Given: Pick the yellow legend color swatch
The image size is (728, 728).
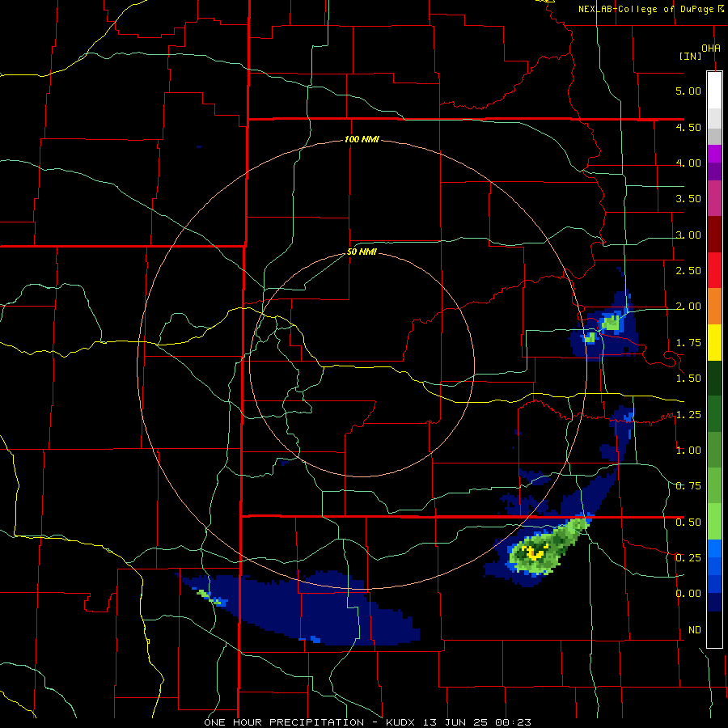Looking at the screenshot, I should click(714, 343).
